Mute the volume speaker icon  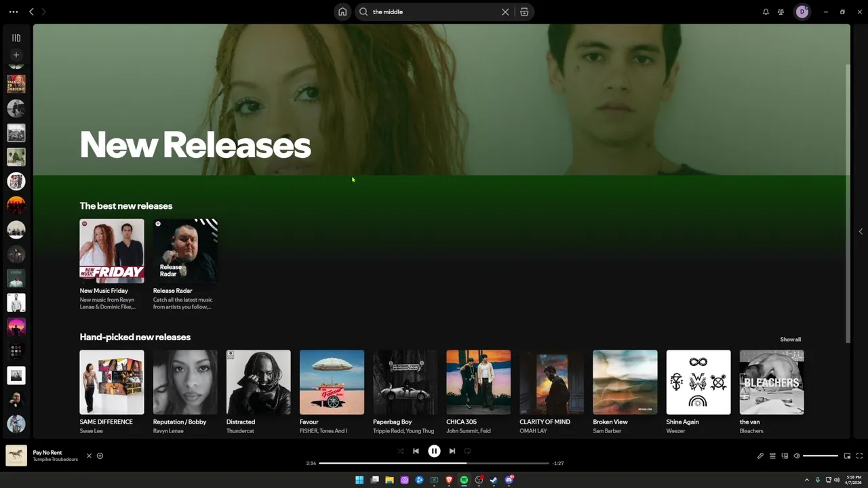point(797,455)
